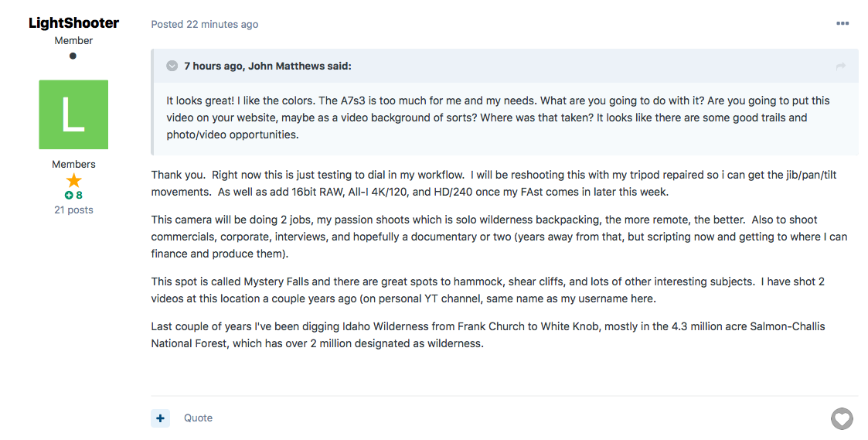This screenshot has height=440, width=868.
Task: Toggle multiquote with the plus button
Action: pyautogui.click(x=160, y=418)
